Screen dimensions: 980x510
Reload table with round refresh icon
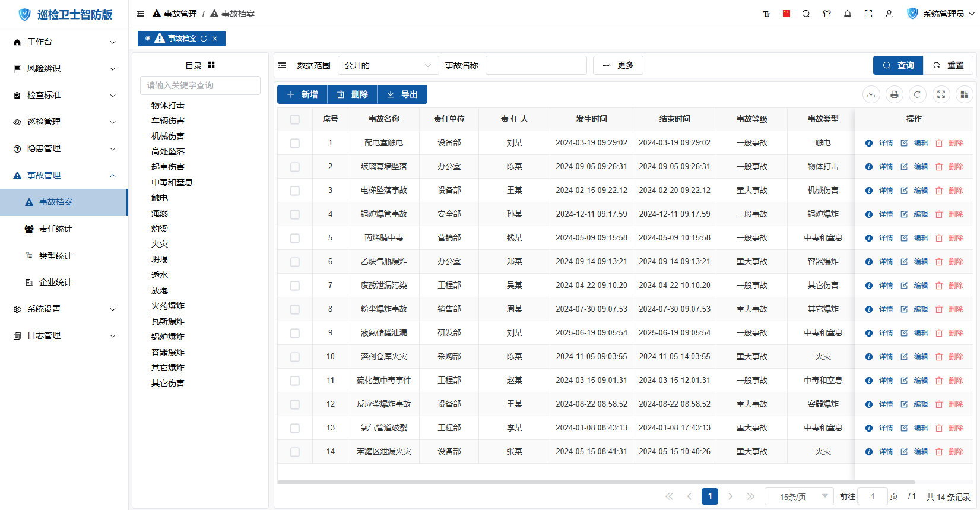[x=917, y=94]
